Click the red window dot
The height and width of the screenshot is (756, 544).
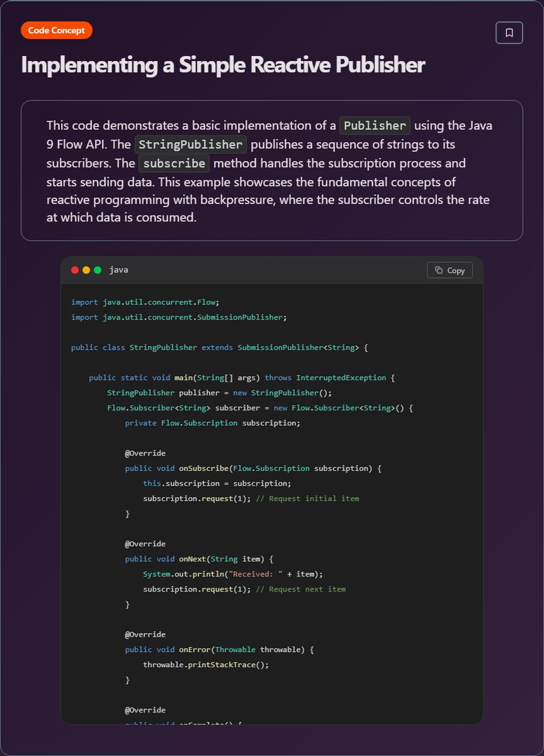[75, 270]
